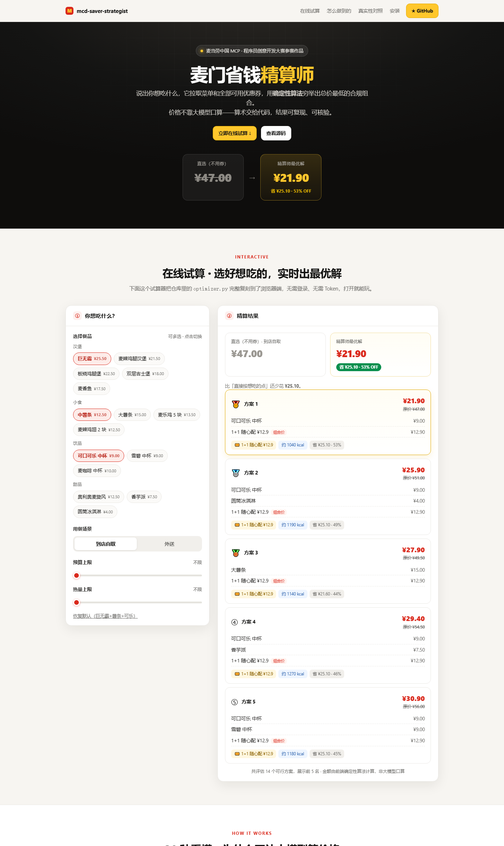The image size is (504, 846).
Task: Toggle the 麦香鱼 ¥17.50 chip
Action: [91, 389]
